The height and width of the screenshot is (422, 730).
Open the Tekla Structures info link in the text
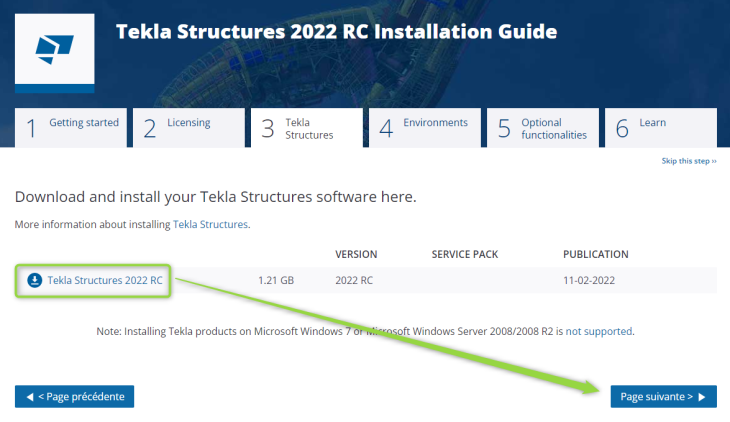pos(210,225)
